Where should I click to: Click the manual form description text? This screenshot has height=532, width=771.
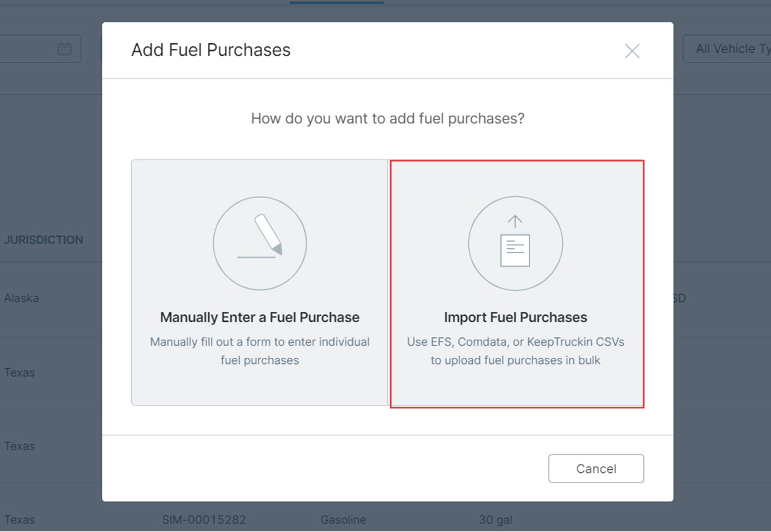pyautogui.click(x=260, y=351)
